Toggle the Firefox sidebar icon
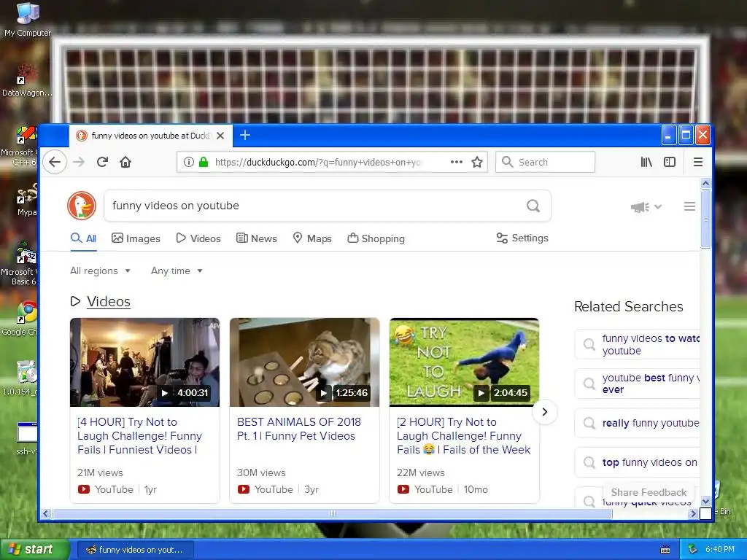This screenshot has width=747, height=560. 670,162
